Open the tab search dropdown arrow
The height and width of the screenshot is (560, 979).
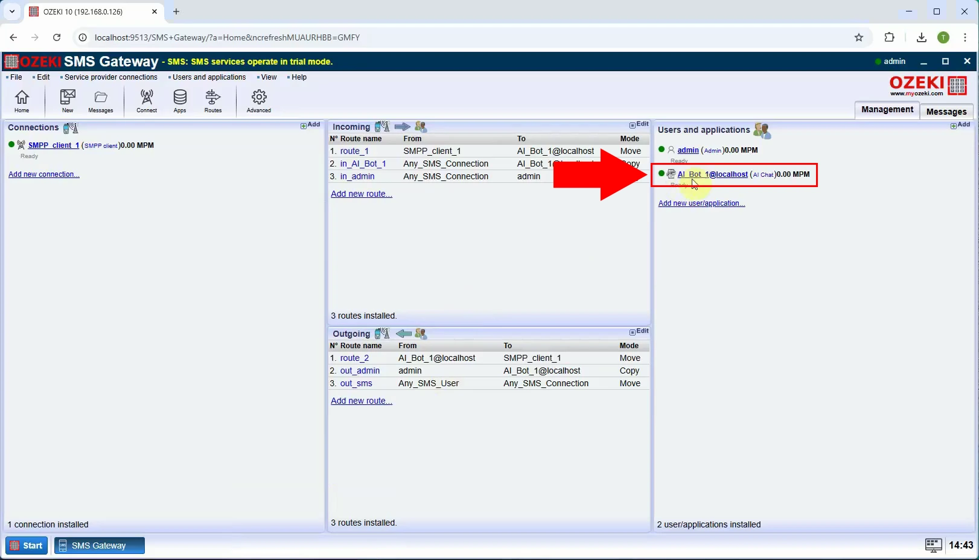(11, 11)
